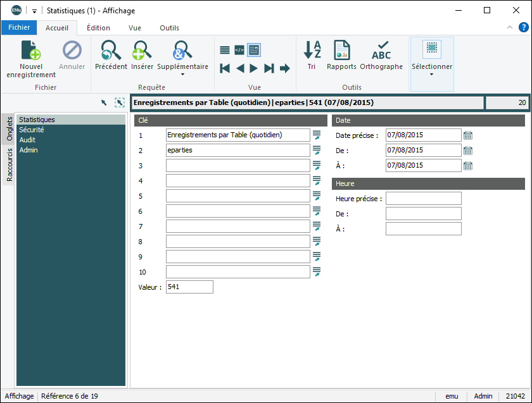The image size is (532, 403).
Task: Go to last record arrow
Action: tap(269, 68)
